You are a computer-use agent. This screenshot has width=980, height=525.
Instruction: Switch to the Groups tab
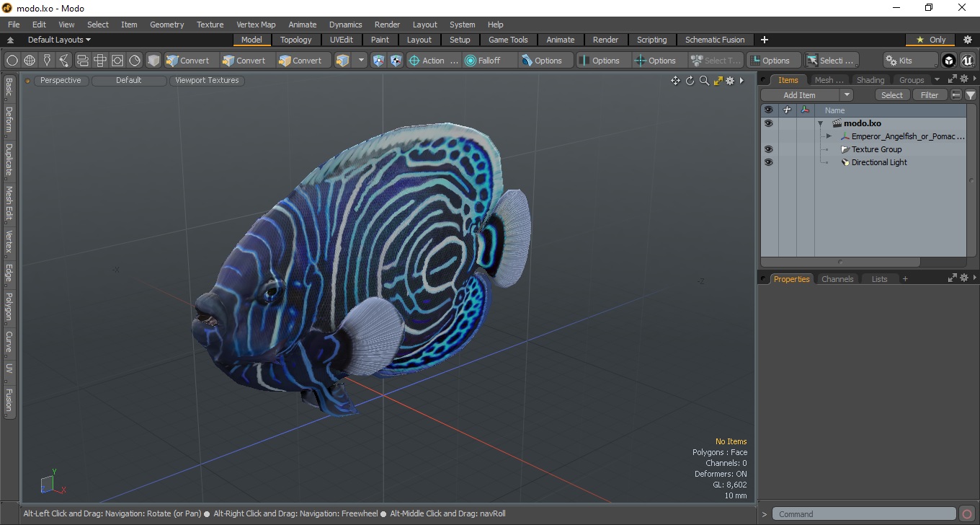click(x=912, y=80)
